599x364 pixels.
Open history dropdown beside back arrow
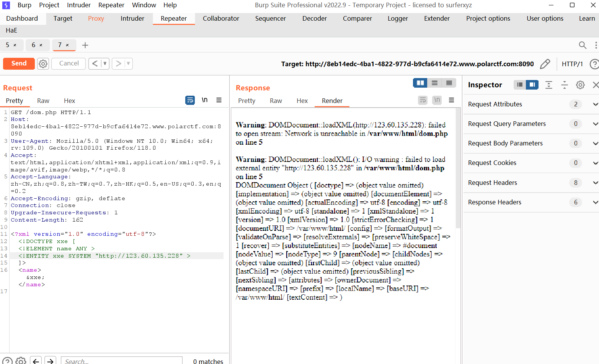click(x=105, y=64)
